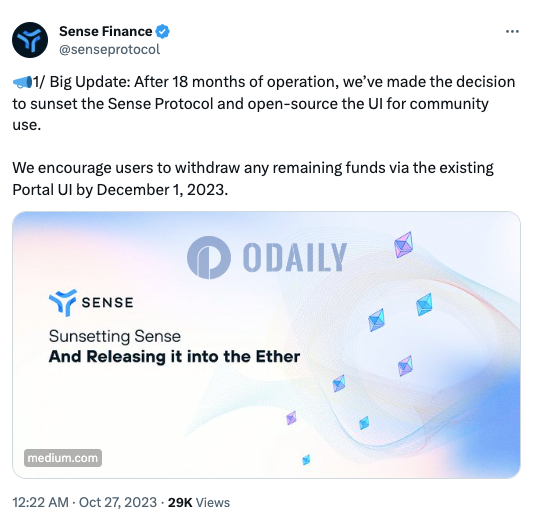Click the megaphone emoji in the tweet
Screen dimensions: 534x516
tap(22, 82)
